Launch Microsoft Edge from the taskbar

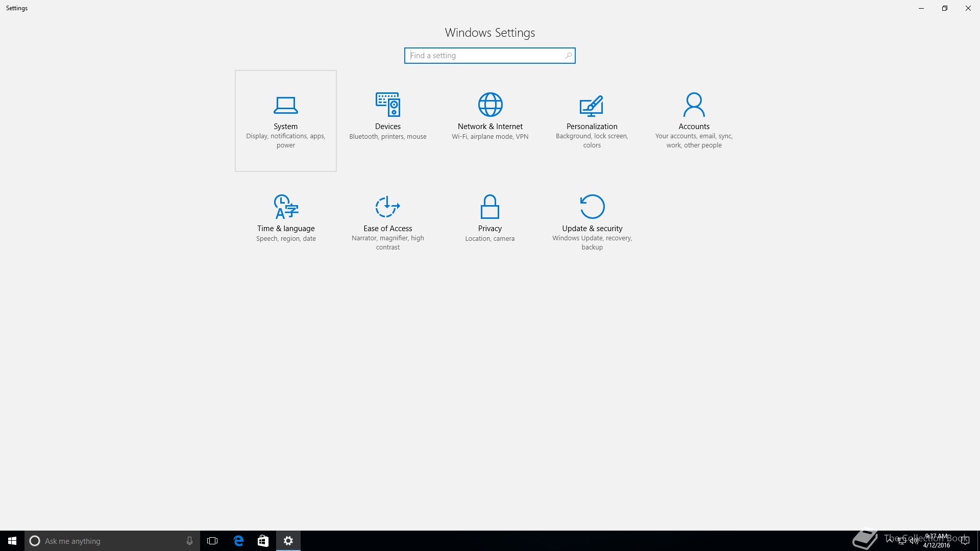(238, 541)
